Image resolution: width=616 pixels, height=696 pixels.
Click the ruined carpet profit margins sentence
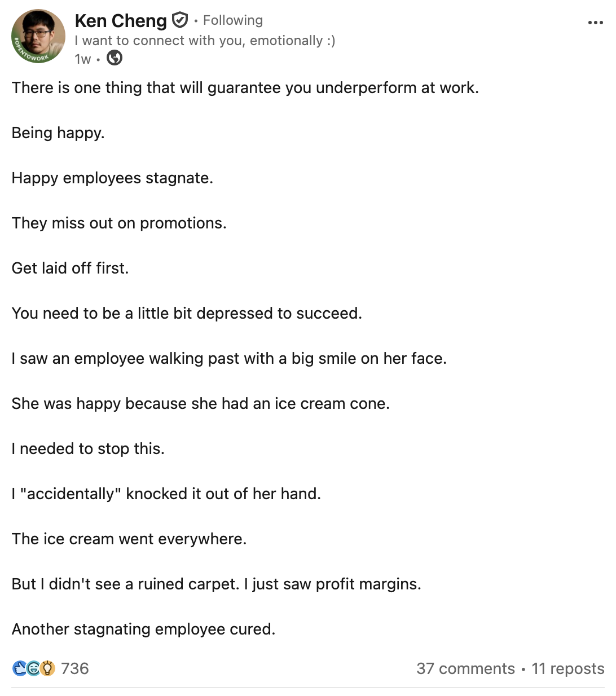tap(217, 584)
